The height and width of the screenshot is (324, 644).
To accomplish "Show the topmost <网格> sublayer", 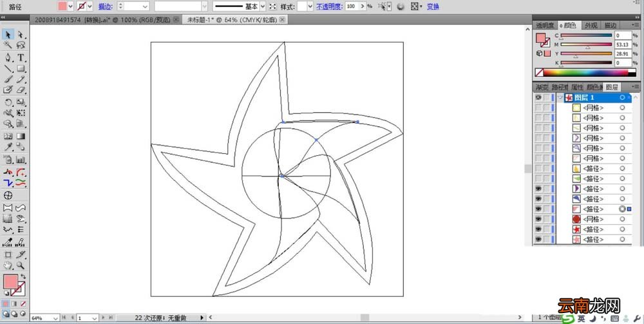I will 538,108.
